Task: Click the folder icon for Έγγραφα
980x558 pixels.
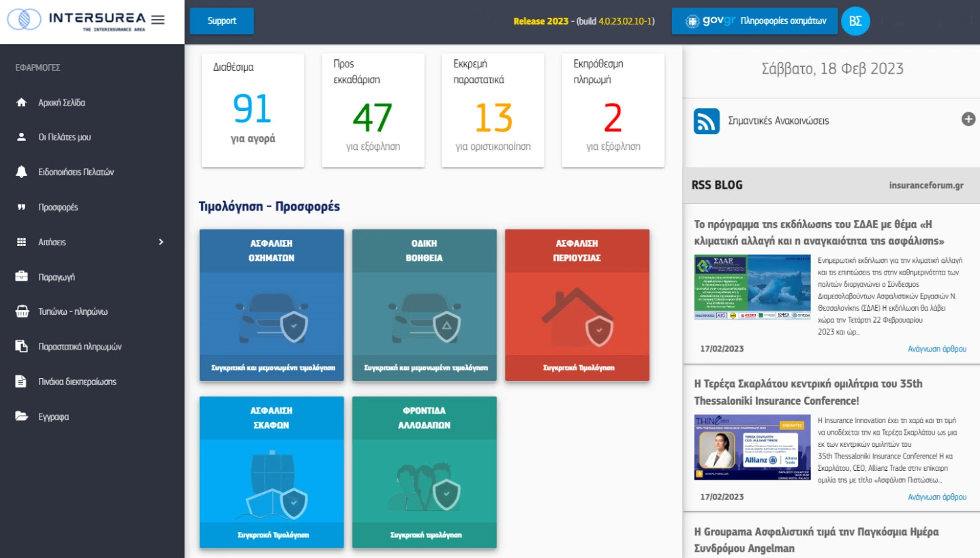Action: (x=21, y=416)
